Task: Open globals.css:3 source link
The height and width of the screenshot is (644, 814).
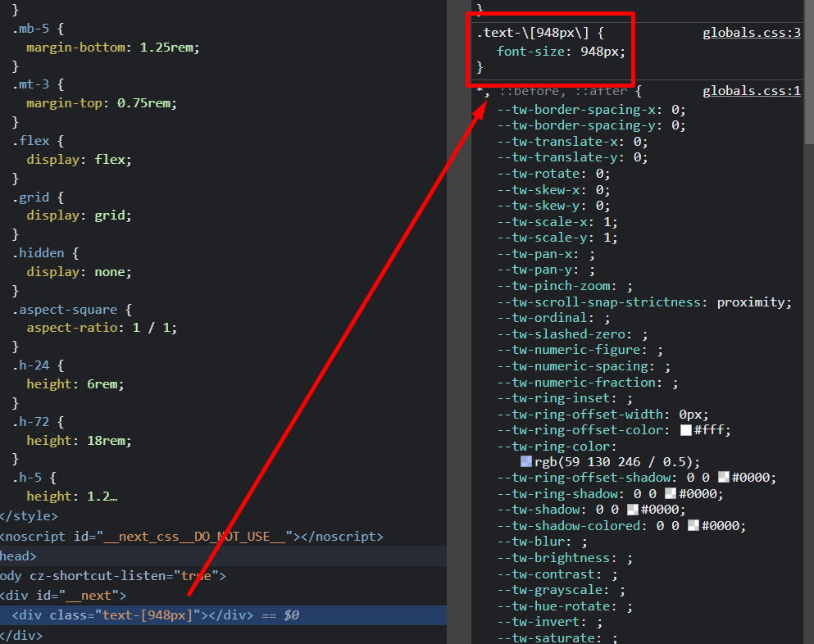Action: (751, 33)
